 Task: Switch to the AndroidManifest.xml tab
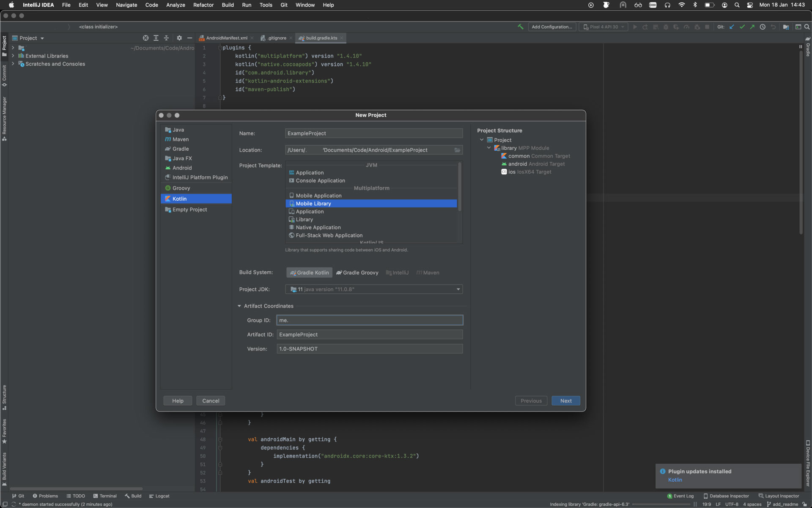226,38
